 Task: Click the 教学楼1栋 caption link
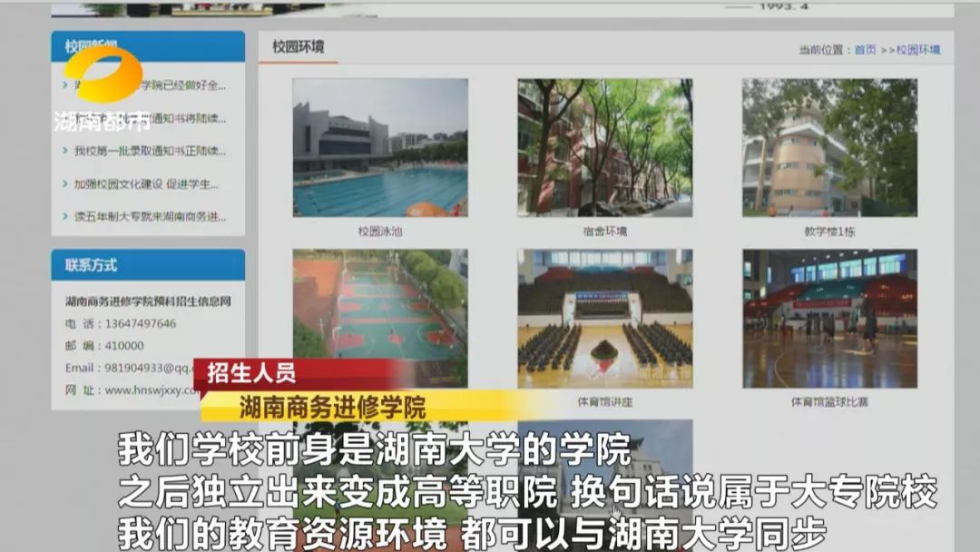830,232
